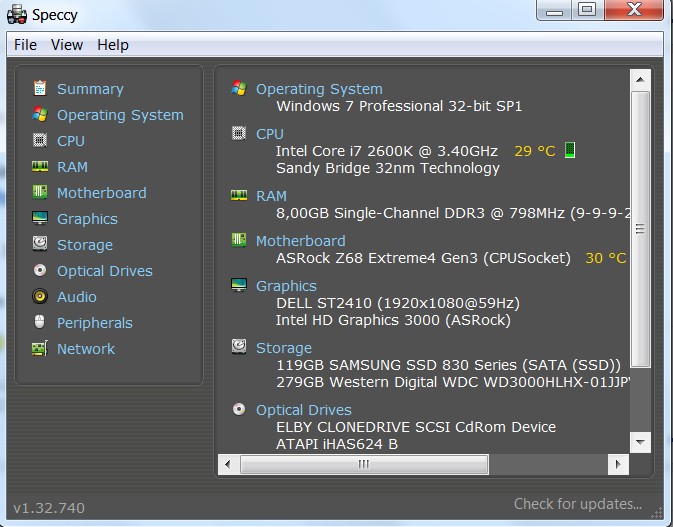Click 'Intel HD Graphics 3000 (ASRock)' text

[x=394, y=320]
